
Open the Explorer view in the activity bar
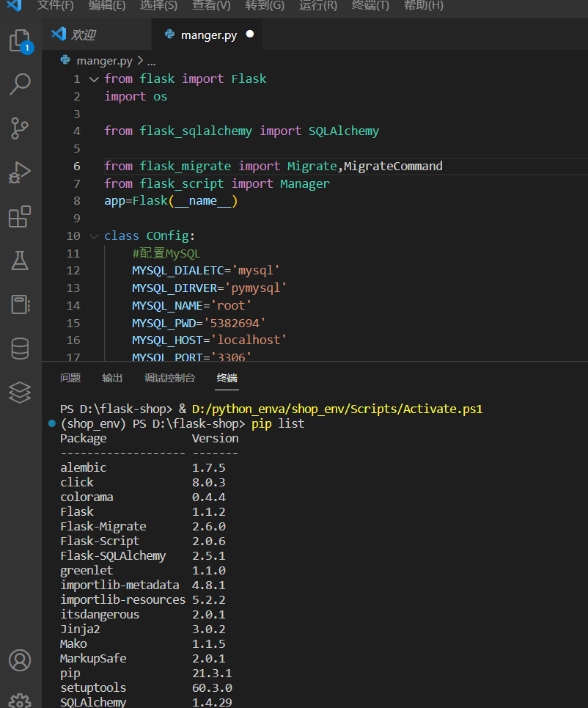pyautogui.click(x=21, y=41)
